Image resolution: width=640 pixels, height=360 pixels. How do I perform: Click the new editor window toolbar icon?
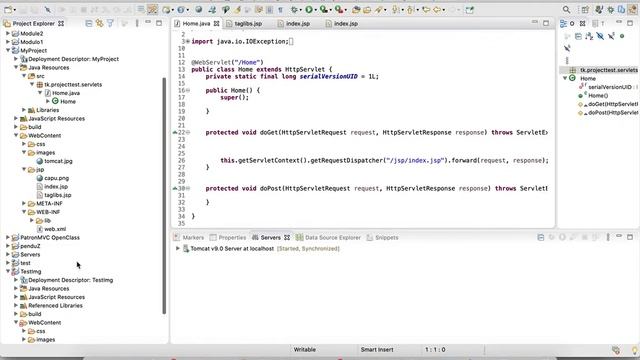point(470,9)
